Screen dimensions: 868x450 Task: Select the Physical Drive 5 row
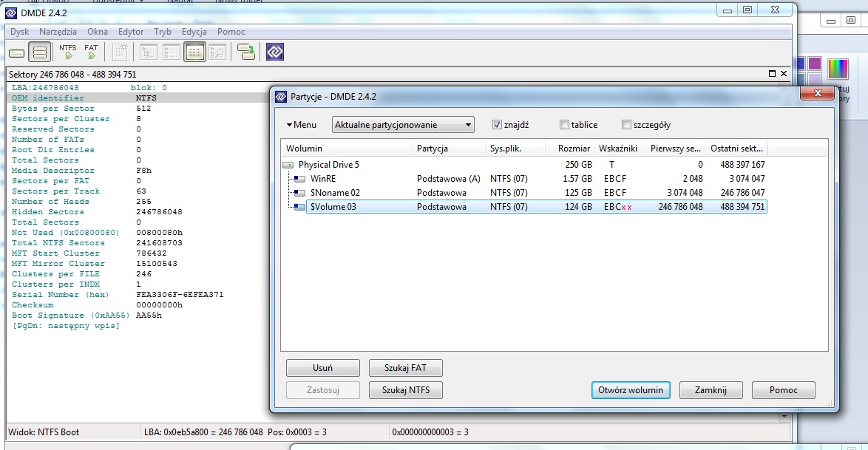point(524,165)
